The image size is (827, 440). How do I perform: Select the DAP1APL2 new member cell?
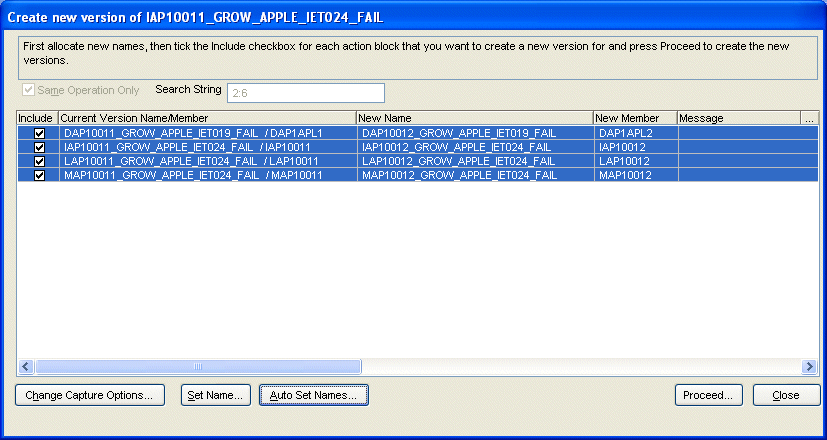(625, 133)
